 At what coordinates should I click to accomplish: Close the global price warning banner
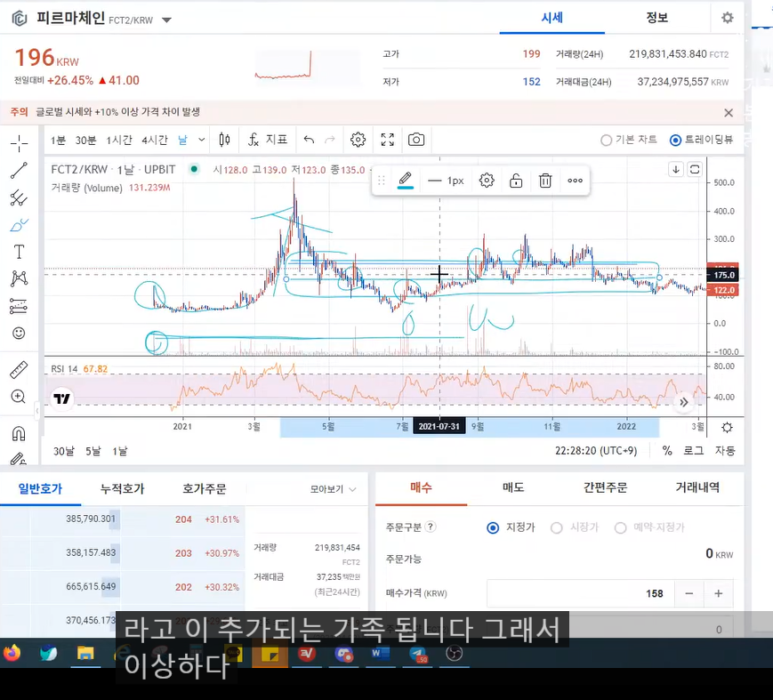(x=729, y=113)
